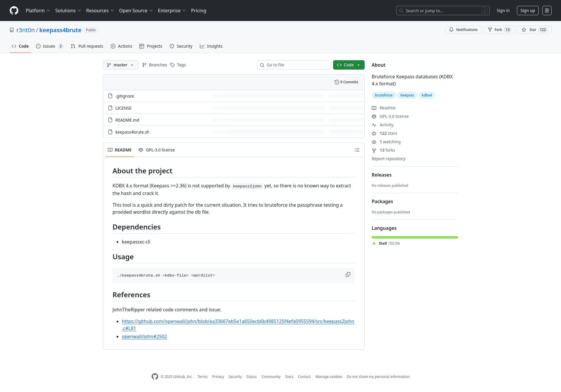561x392 pixels.
Task: Open the GPL-3.0 license tab
Action: (157, 150)
